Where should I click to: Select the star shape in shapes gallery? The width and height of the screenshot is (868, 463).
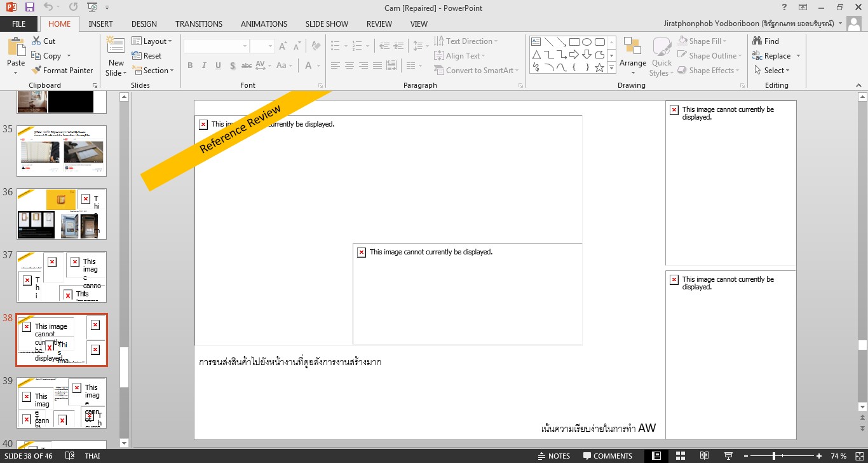click(599, 67)
